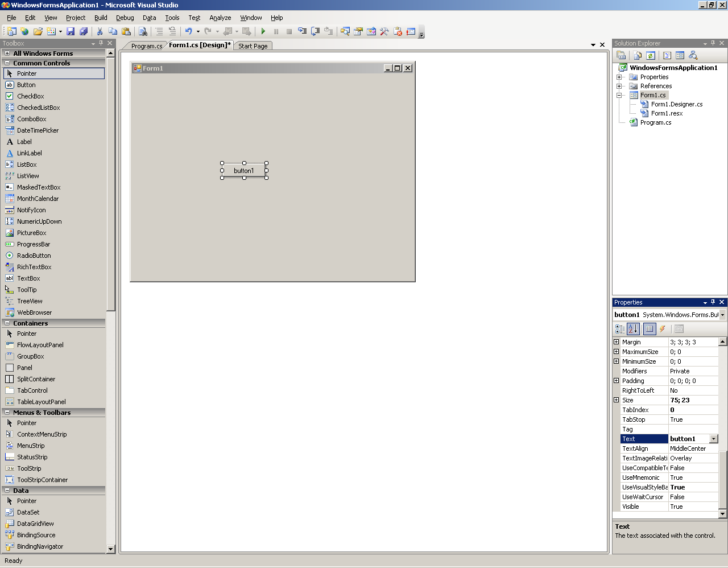Undo the last action with the toolbar arrow

189,31
